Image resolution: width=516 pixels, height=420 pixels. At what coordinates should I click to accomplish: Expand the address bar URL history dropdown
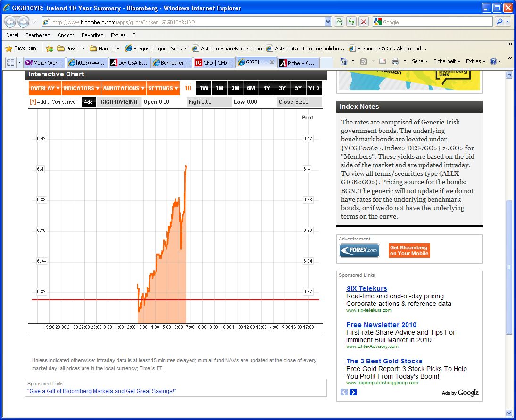[x=328, y=22]
